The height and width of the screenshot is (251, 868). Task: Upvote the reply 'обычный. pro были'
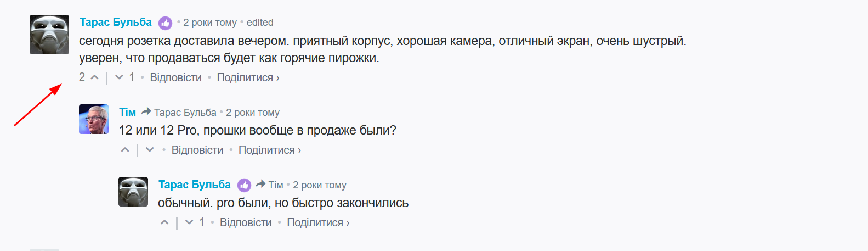pos(164,222)
